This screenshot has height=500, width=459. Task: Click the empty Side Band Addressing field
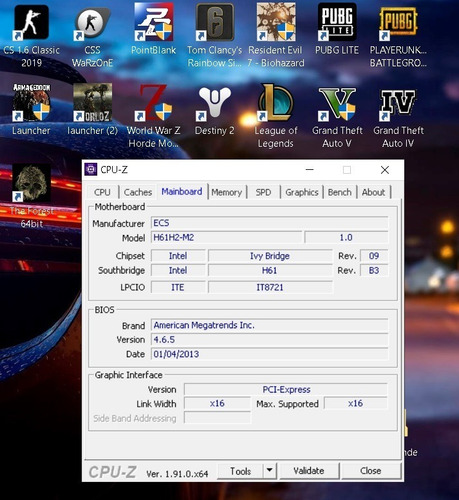tap(217, 418)
